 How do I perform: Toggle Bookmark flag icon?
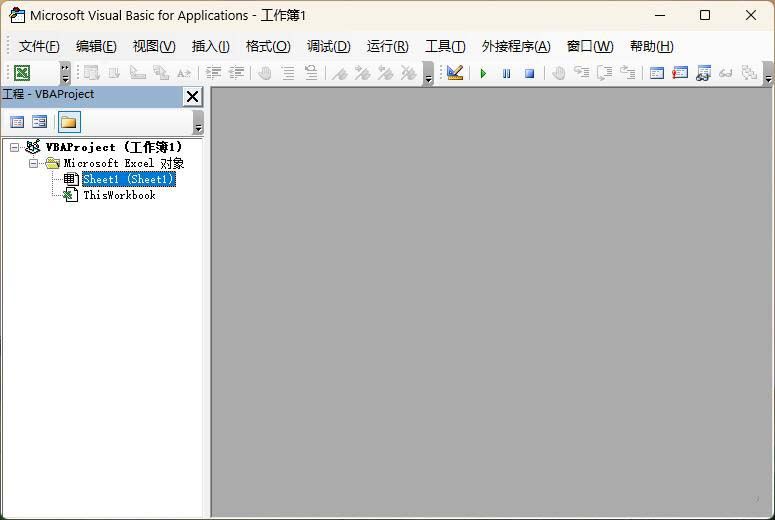tap(340, 73)
